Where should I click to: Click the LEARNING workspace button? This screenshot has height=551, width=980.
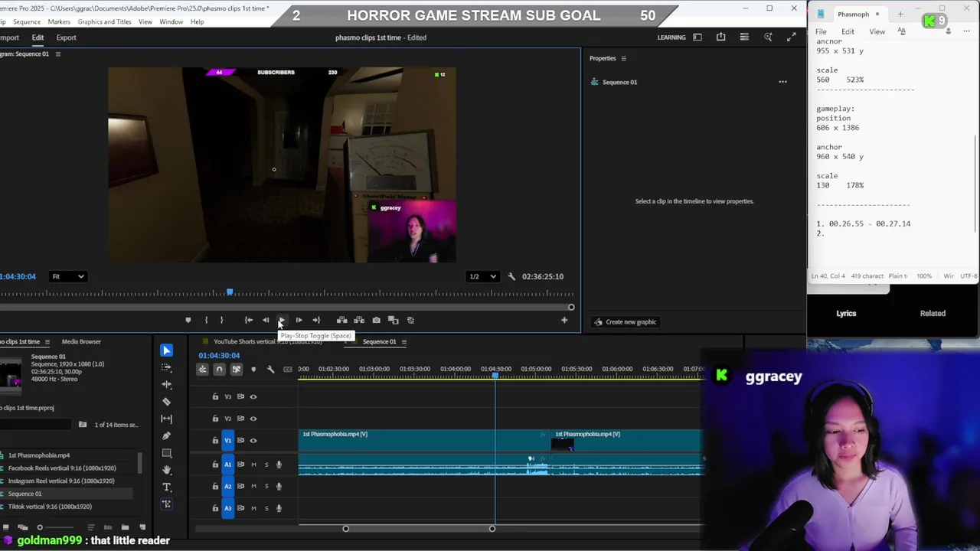tap(671, 37)
